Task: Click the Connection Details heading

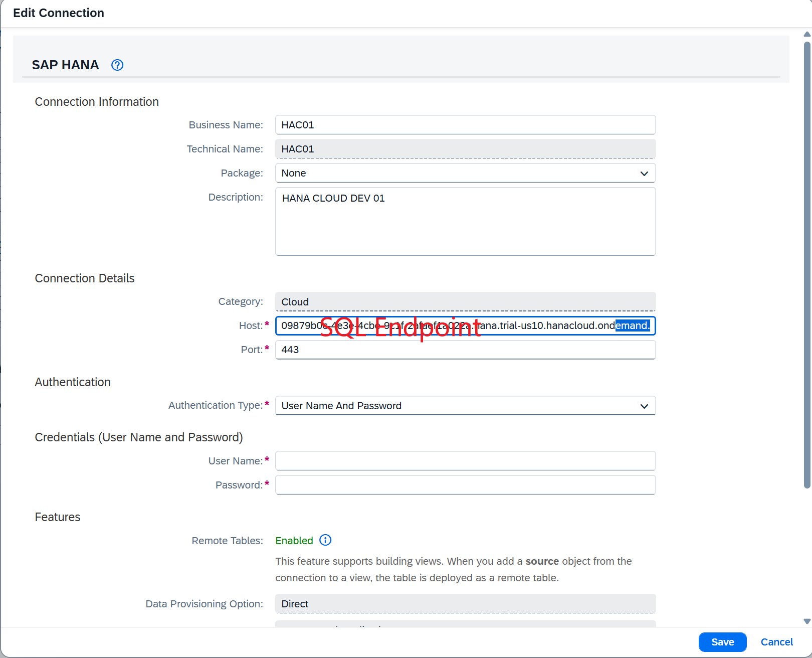Action: pos(85,278)
